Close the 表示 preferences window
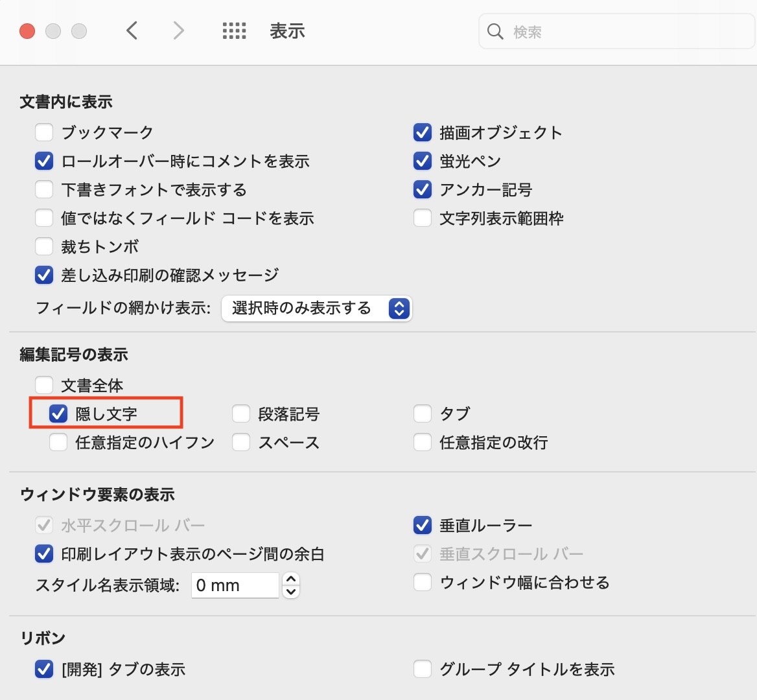 (27, 31)
